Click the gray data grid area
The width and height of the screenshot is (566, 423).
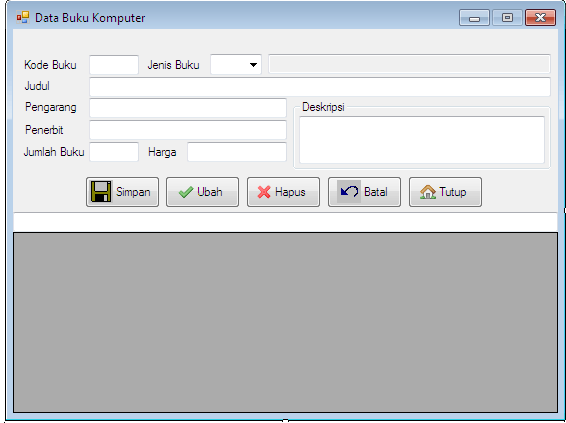(286, 322)
